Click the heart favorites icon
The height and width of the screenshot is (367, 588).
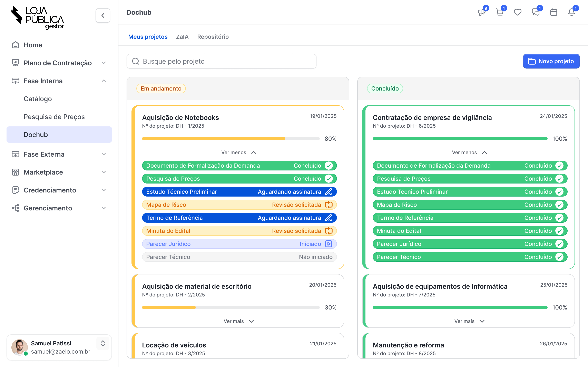pos(518,12)
